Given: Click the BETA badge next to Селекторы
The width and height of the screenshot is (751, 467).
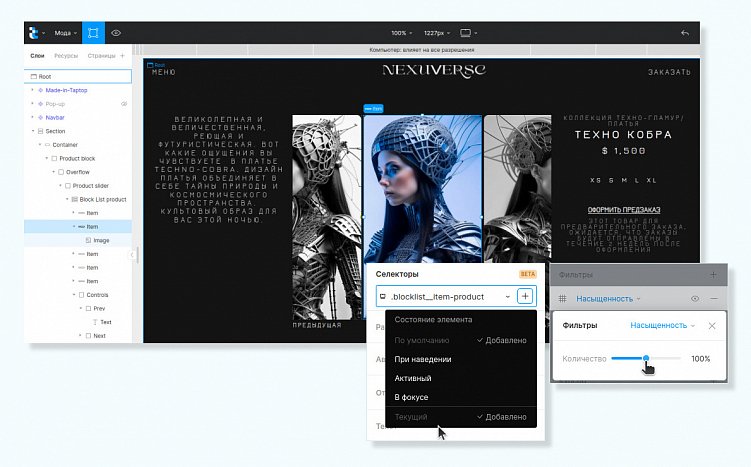Looking at the screenshot, I should [x=528, y=274].
